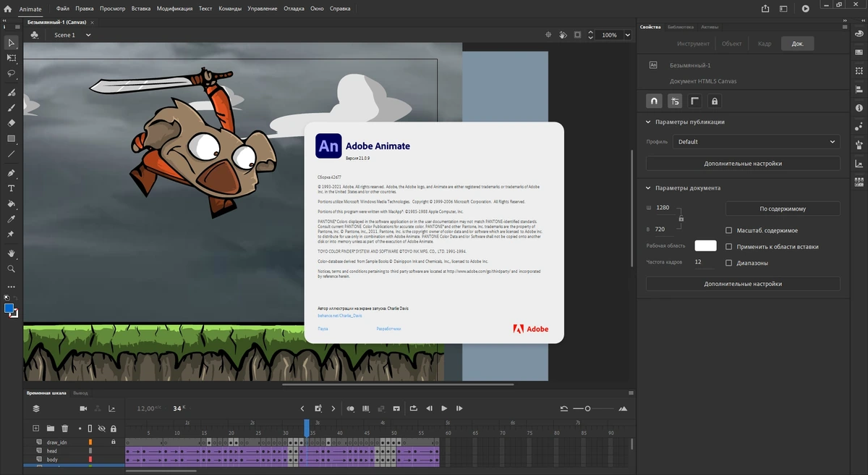Click Дополнительные настройки under publish settings
This screenshot has height=475, width=868.
[743, 164]
